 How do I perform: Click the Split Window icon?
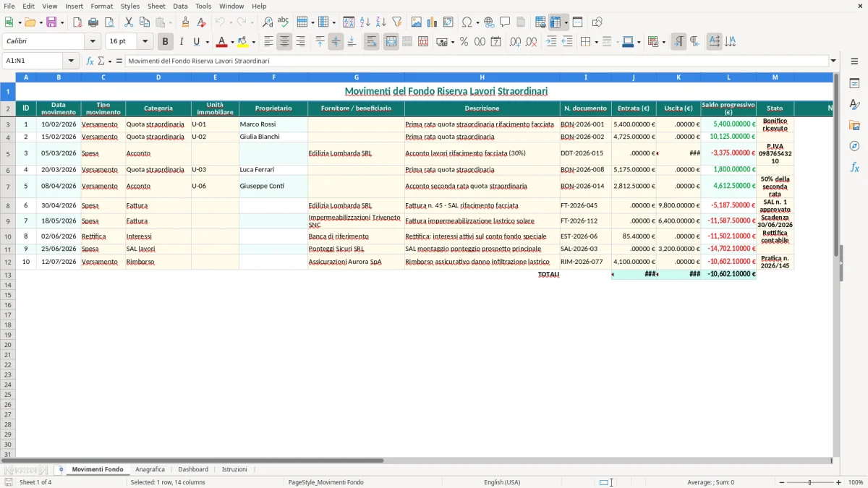click(577, 22)
